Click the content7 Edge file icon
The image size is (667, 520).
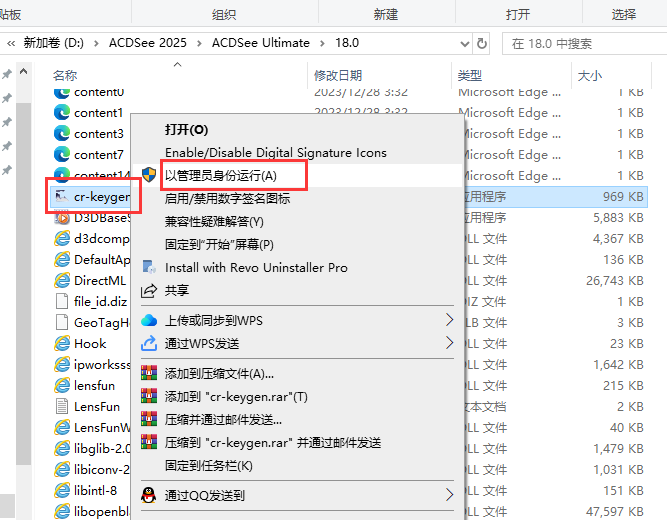[62, 154]
